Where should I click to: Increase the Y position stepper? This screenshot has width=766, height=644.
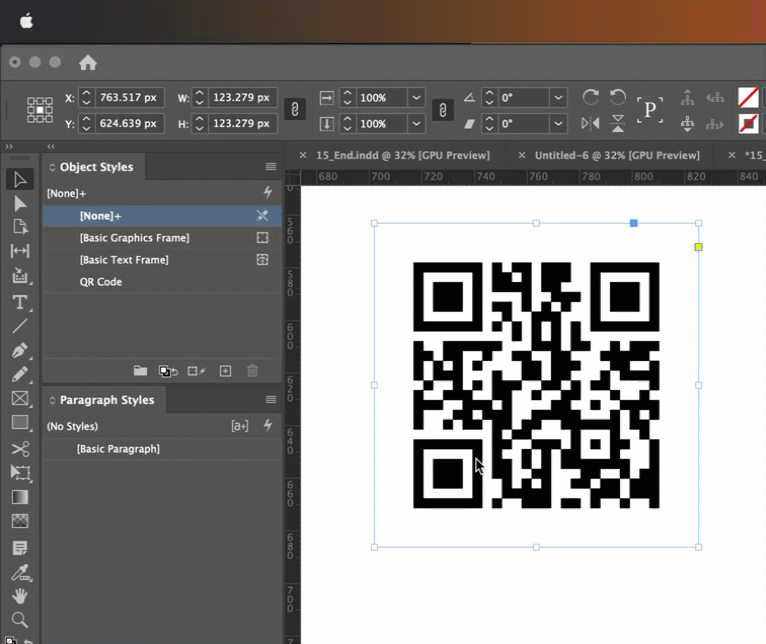pos(86,119)
